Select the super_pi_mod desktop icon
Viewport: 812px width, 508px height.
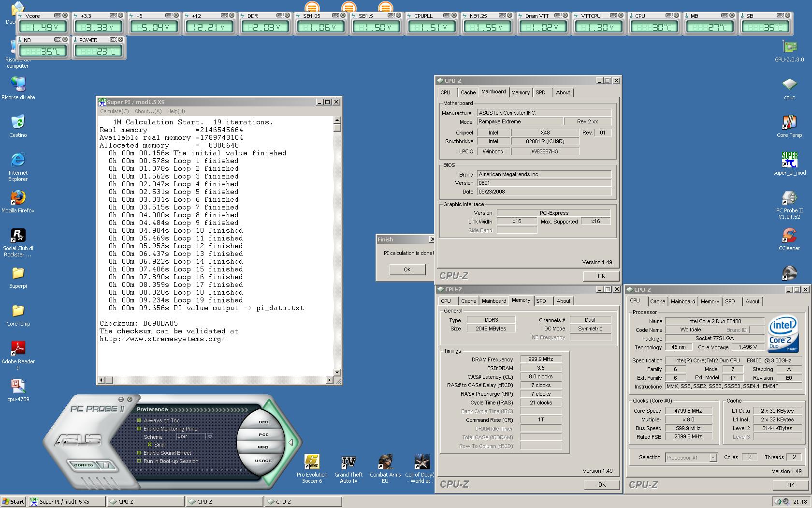pos(789,164)
